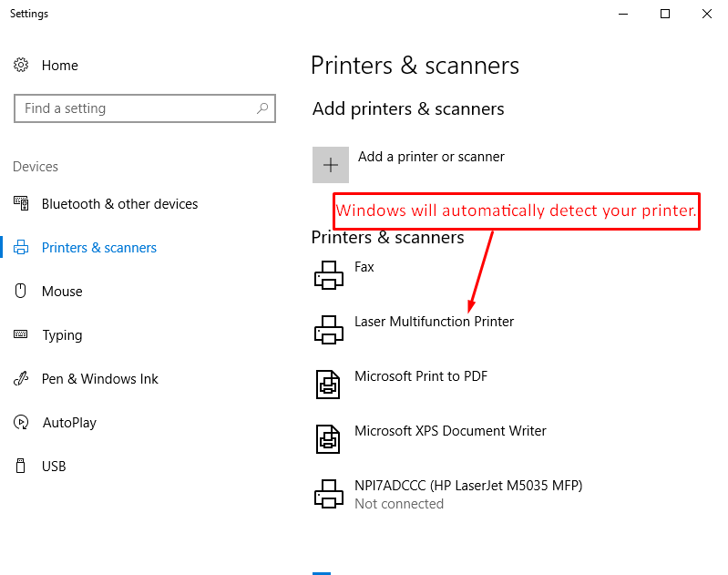The width and height of the screenshot is (728, 575).
Task: Click the Add a printer or scanner label
Action: [x=431, y=157]
